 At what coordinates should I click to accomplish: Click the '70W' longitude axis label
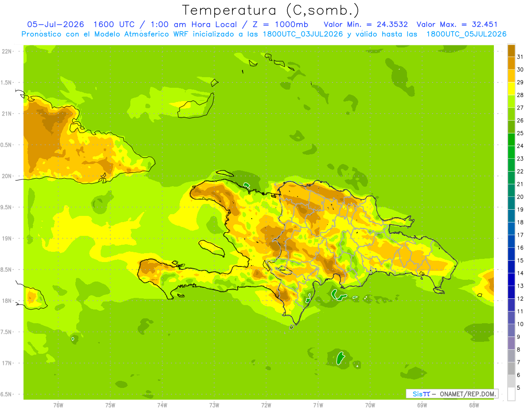tap(370, 405)
